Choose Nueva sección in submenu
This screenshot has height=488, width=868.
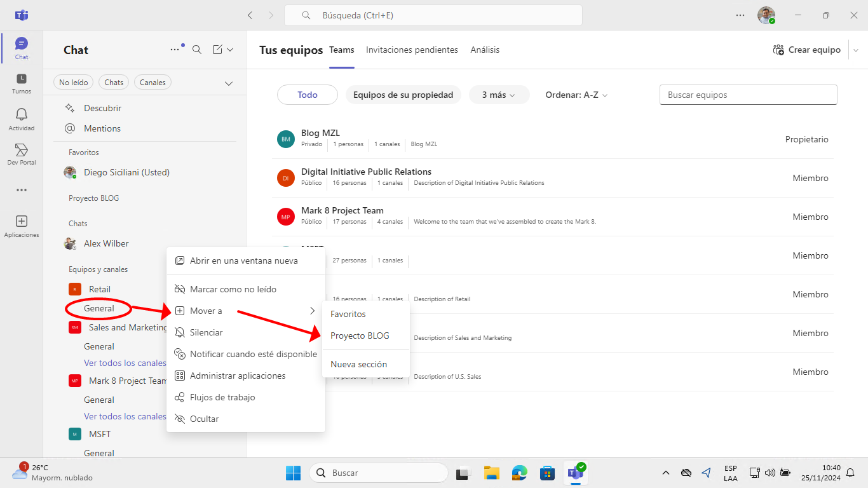pyautogui.click(x=366, y=364)
